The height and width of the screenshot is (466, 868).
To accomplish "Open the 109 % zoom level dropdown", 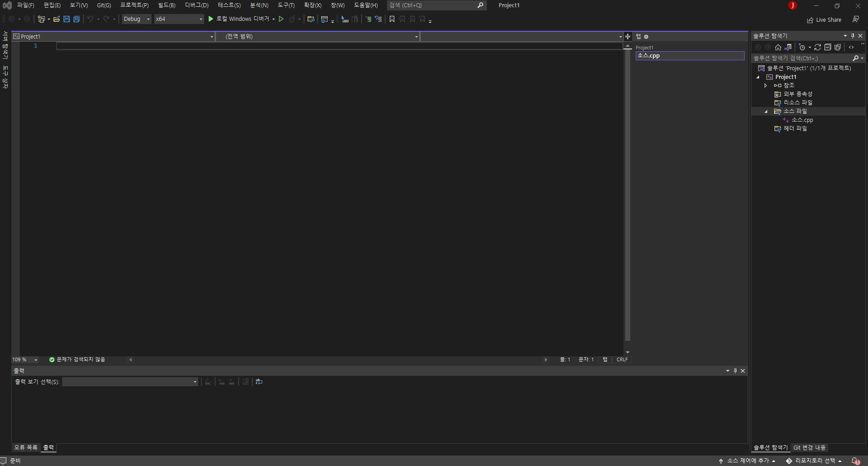I will point(25,359).
